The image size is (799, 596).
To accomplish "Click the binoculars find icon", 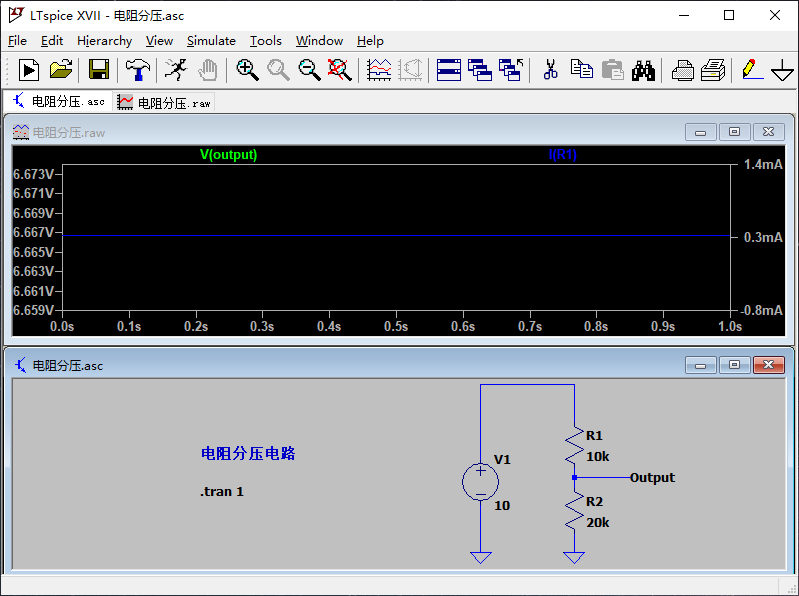I will pyautogui.click(x=643, y=69).
